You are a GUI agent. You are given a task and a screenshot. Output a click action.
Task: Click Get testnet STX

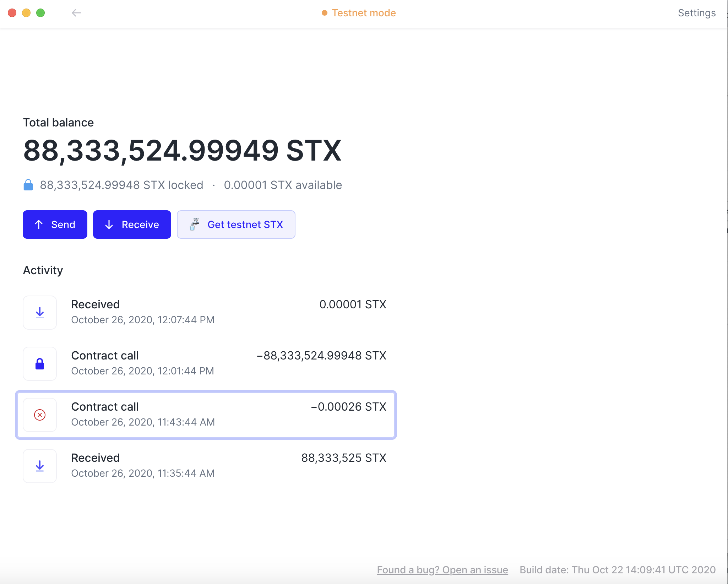pos(245,224)
